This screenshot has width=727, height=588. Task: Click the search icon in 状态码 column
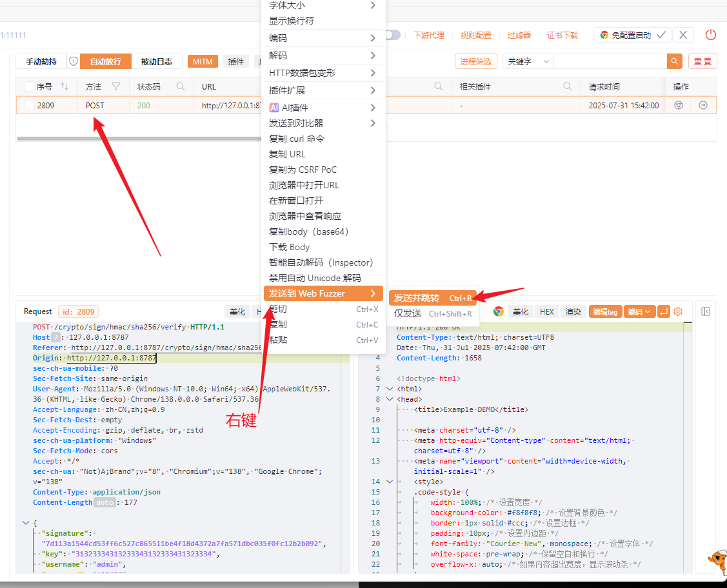click(181, 86)
